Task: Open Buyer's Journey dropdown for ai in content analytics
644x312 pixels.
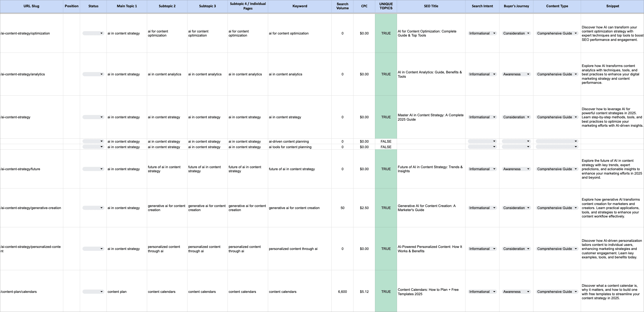Action: click(x=516, y=74)
